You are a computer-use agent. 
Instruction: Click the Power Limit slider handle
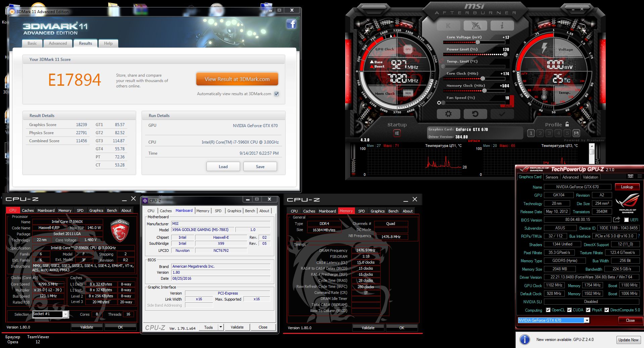505,54
